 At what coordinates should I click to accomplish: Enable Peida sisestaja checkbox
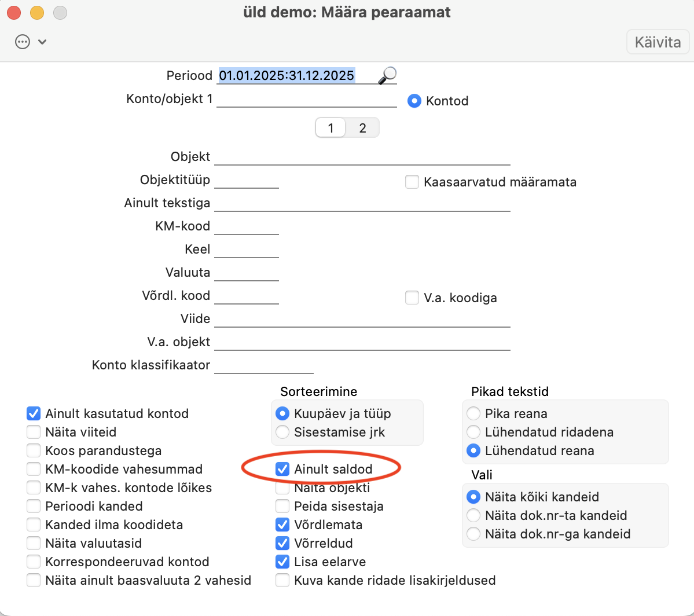tap(282, 506)
